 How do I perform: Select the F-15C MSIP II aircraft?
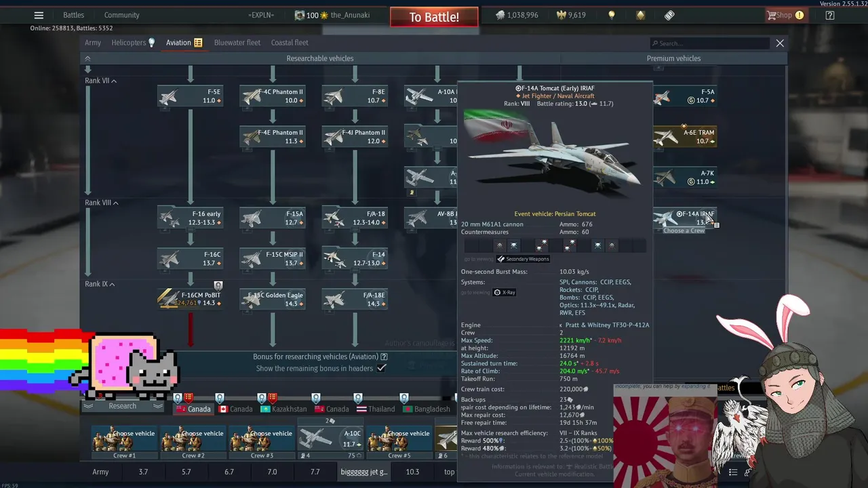click(x=272, y=258)
